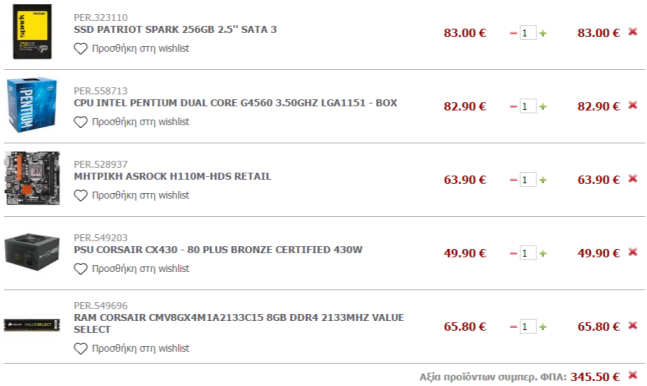Open PSU CORSAIR CX430 product page
The width and height of the screenshot is (647, 386).
tap(218, 250)
